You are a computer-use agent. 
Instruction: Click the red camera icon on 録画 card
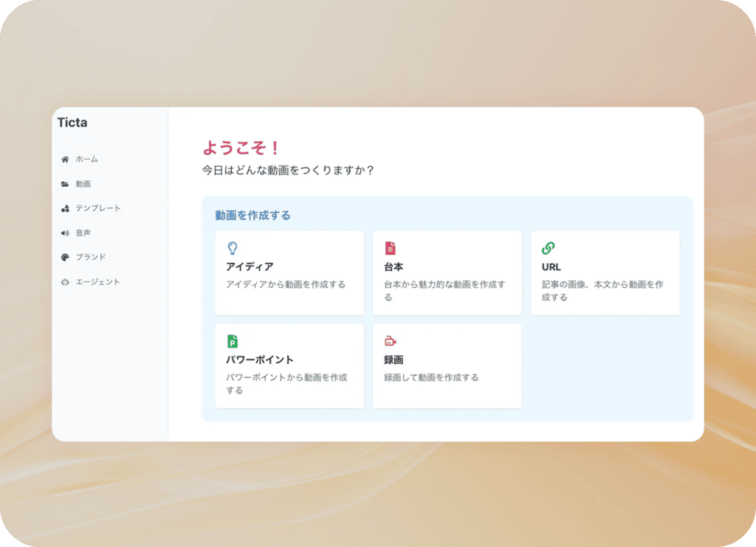(x=390, y=341)
